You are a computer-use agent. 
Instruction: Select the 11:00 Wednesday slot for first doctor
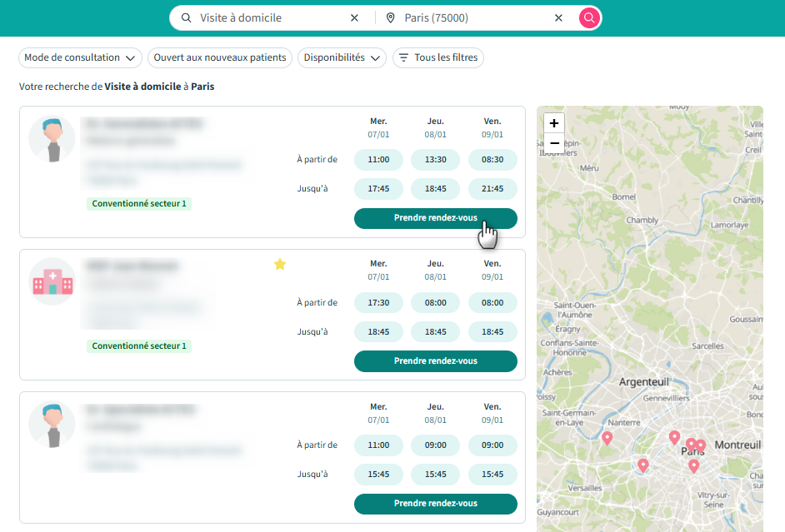pyautogui.click(x=378, y=159)
